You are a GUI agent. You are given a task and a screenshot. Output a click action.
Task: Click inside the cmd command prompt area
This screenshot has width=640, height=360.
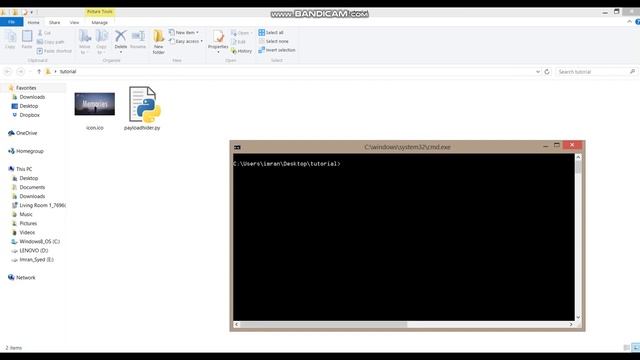(x=403, y=237)
